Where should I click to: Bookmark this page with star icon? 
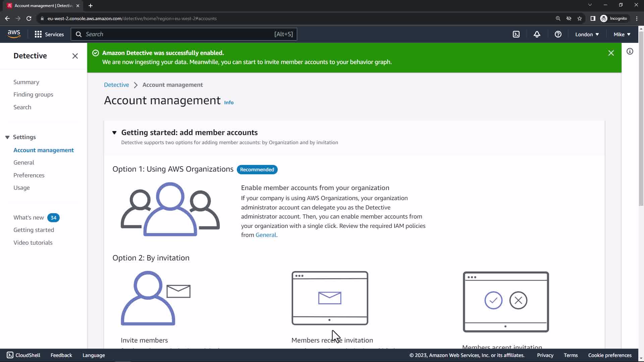pos(580,18)
